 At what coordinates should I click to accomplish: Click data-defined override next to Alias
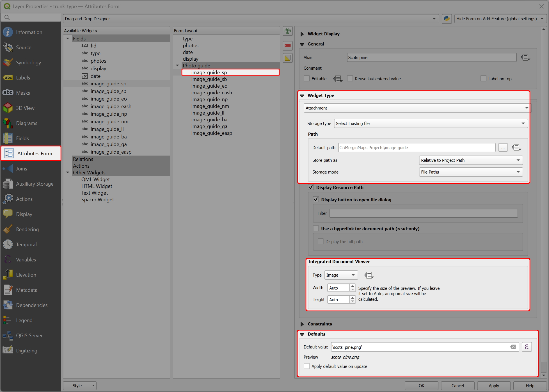tap(525, 57)
